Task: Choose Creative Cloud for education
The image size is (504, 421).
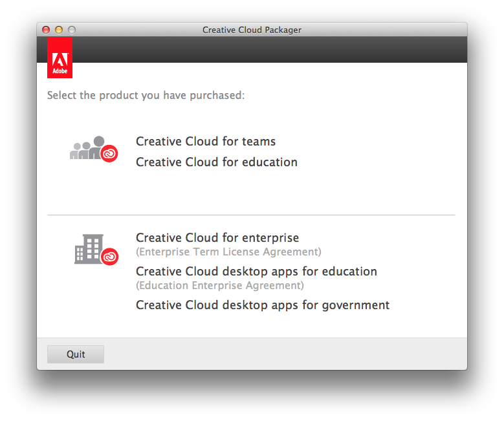Action: (217, 162)
